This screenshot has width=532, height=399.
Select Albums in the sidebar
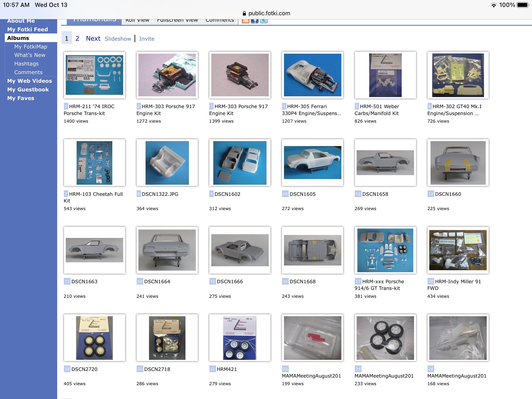[x=31, y=38]
